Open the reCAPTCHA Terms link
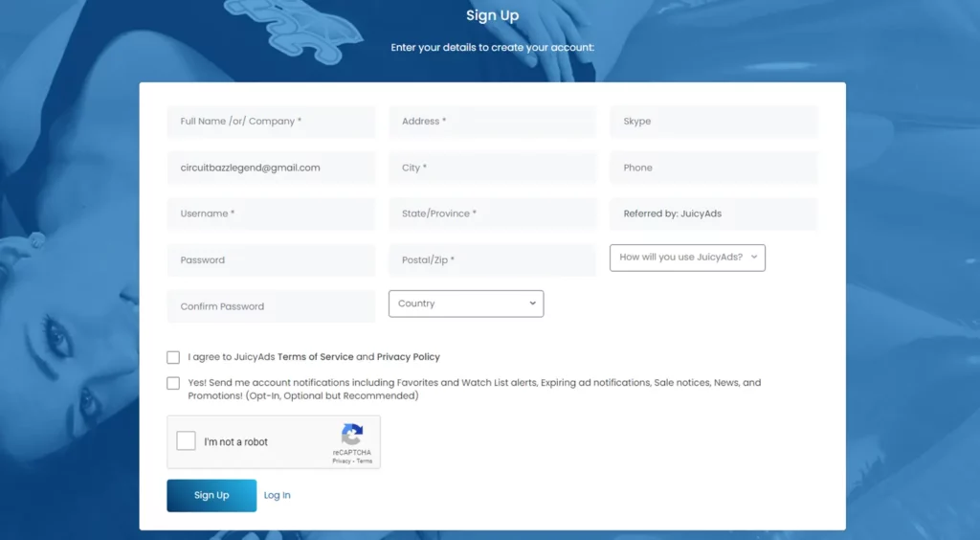Viewport: 980px width, 540px height. (365, 461)
